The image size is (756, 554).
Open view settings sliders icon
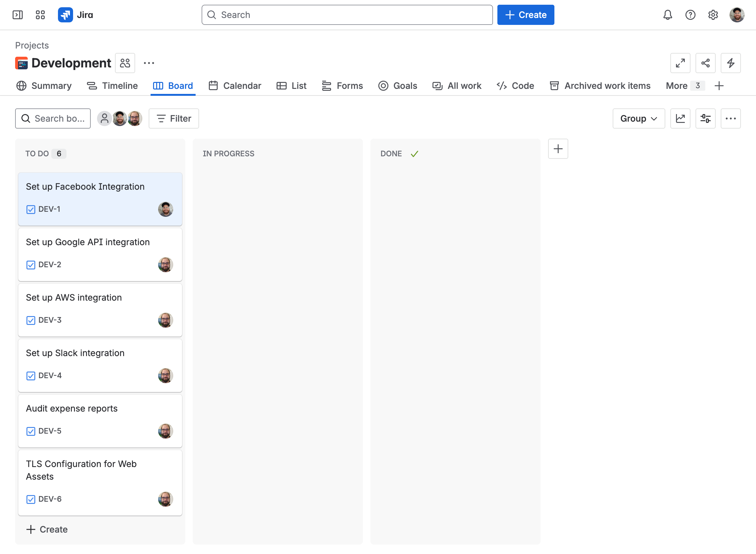point(705,118)
